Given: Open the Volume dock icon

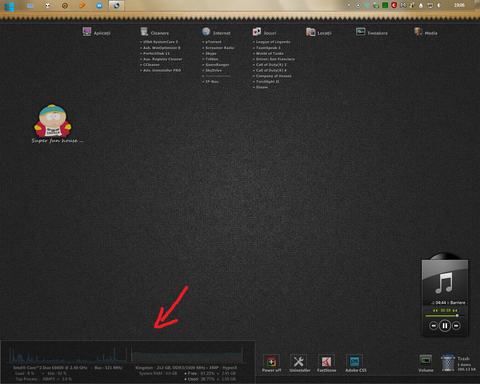Looking at the screenshot, I should coord(426,361).
